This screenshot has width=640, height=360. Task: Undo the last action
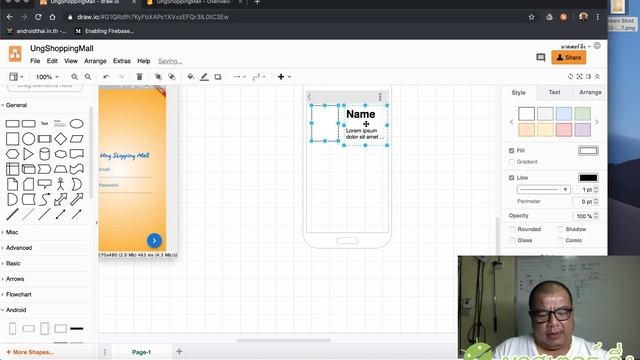(x=107, y=77)
